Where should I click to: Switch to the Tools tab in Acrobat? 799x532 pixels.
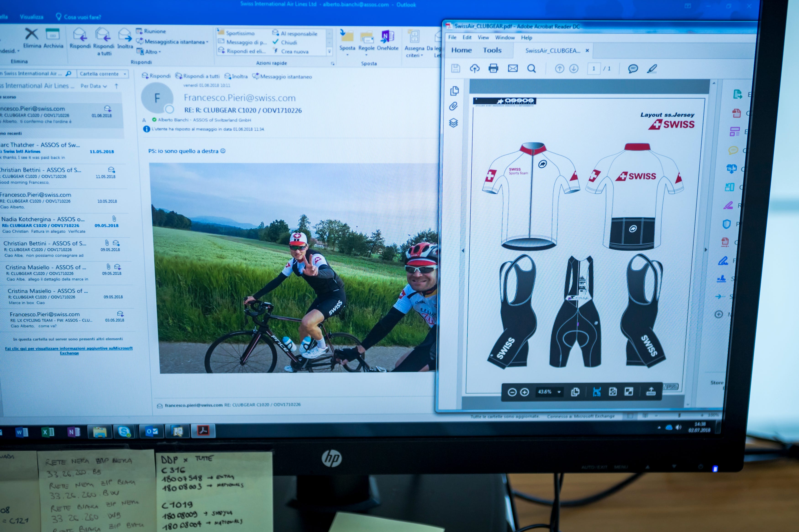point(492,51)
